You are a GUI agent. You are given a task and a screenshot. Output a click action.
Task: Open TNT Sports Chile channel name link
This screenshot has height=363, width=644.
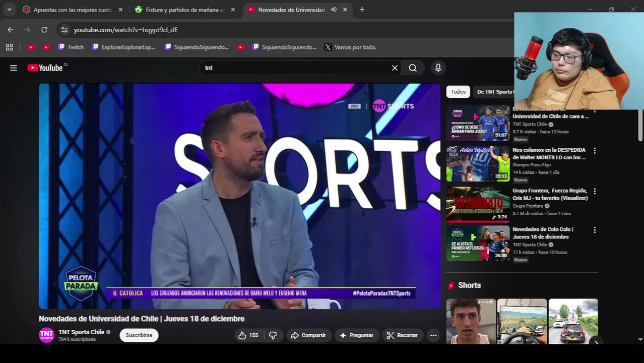81,332
